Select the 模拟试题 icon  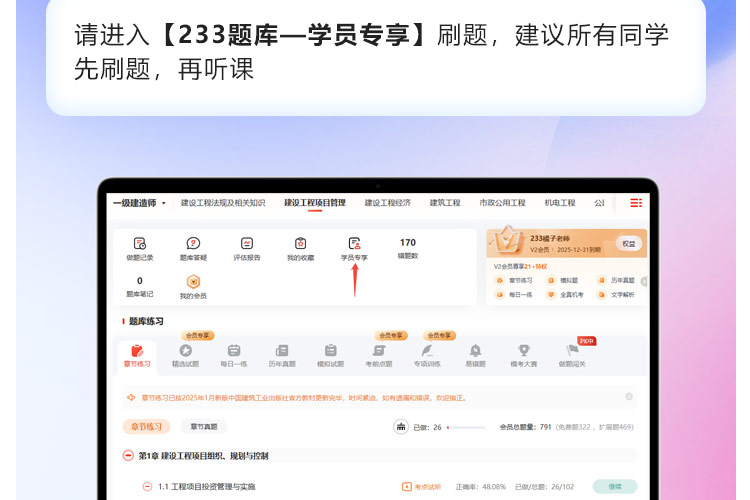click(331, 351)
